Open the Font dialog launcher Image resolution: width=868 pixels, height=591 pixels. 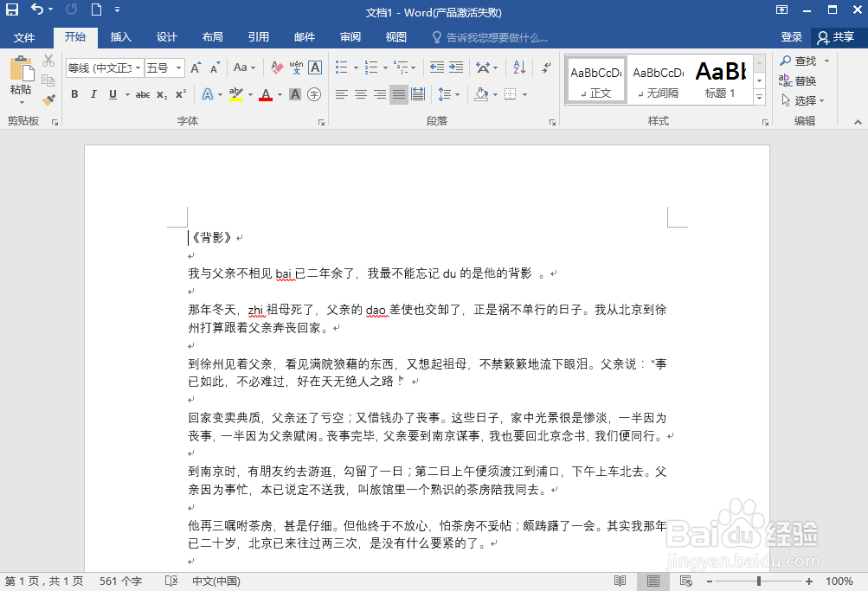(322, 122)
